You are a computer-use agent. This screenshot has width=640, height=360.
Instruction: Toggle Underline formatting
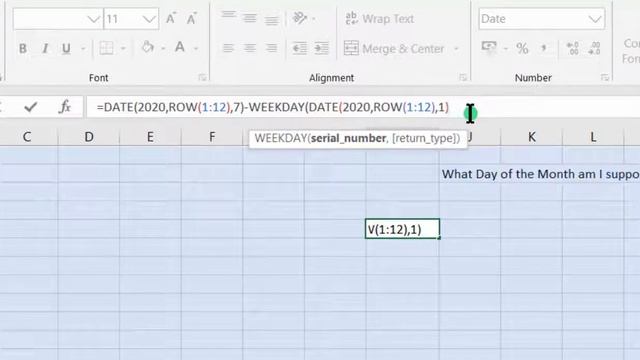[x=66, y=49]
